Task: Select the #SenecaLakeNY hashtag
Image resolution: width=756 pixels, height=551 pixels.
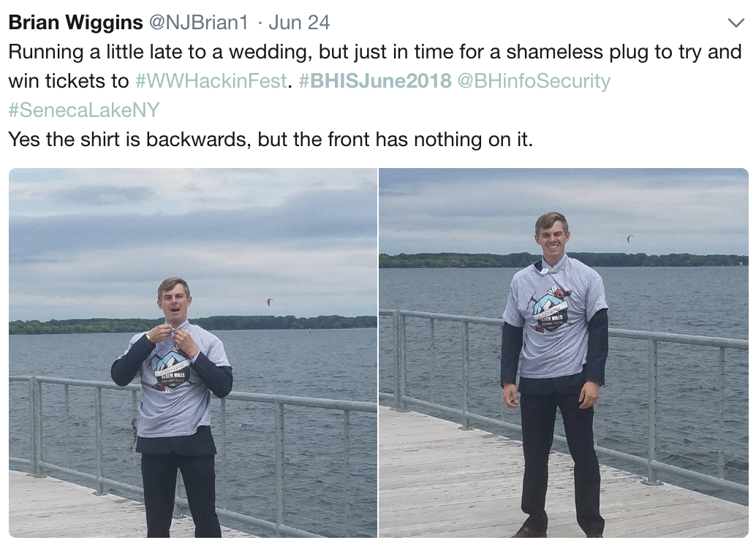Action: (84, 110)
